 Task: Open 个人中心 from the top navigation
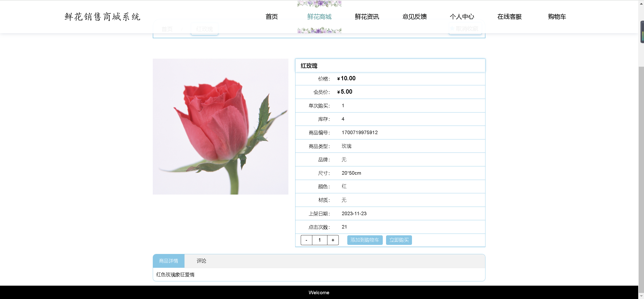pos(462,17)
